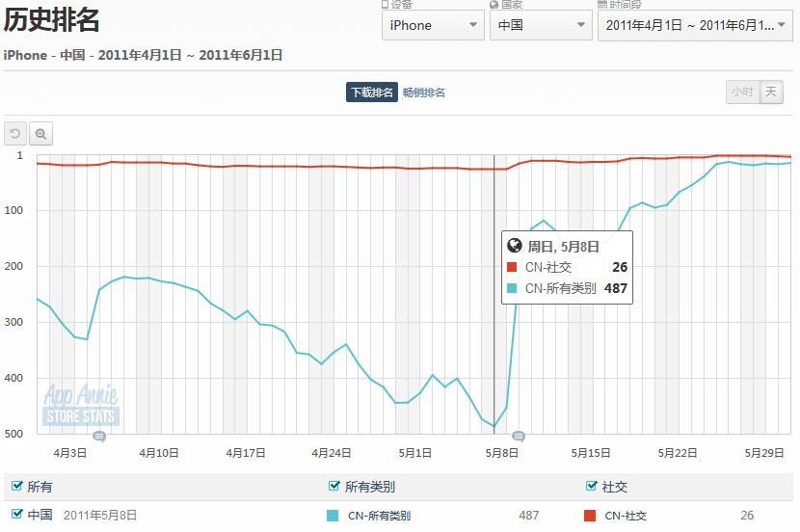Screen dimensions: 800x532
Task: Expand the 中国 country dropdown
Action: (541, 25)
